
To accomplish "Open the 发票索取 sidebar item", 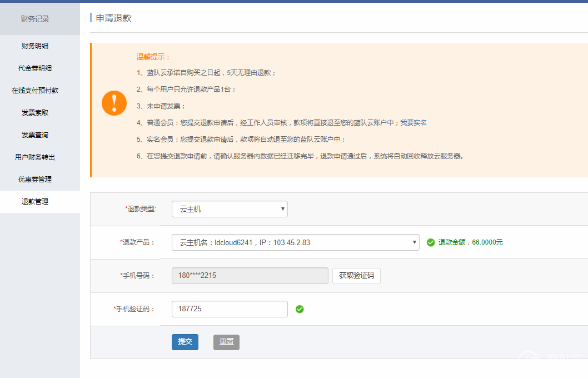I will coord(35,113).
